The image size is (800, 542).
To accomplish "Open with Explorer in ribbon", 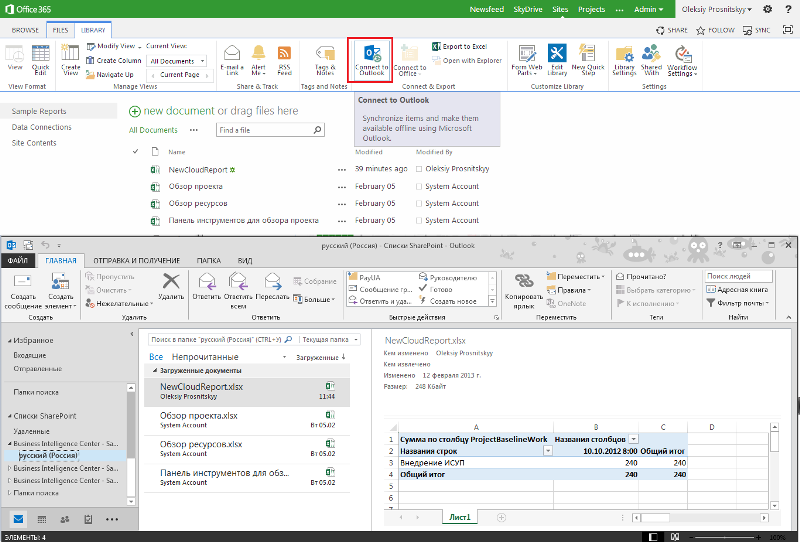I will [467, 60].
